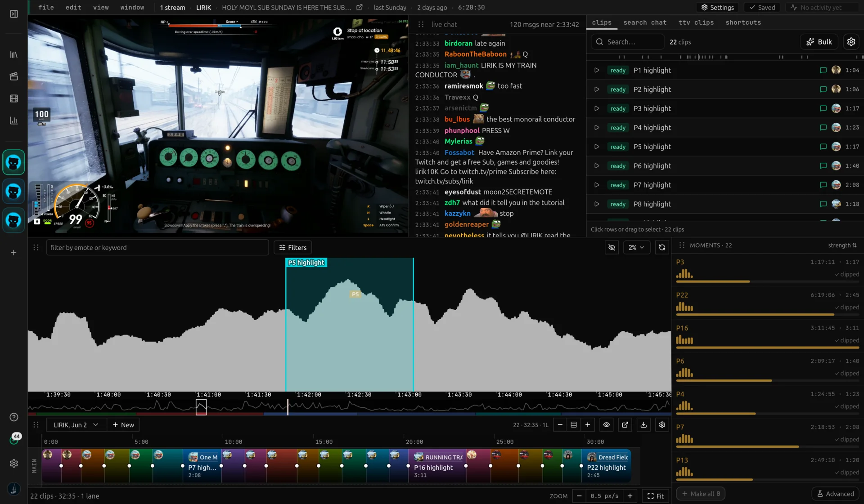The width and height of the screenshot is (864, 504).
Task: Grab the live chat panel drag handle
Action: [421, 25]
